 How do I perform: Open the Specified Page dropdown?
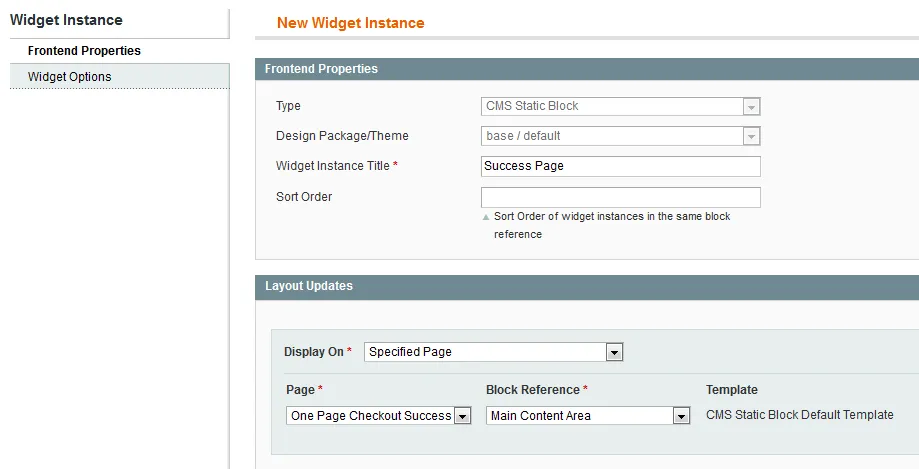click(x=485, y=352)
